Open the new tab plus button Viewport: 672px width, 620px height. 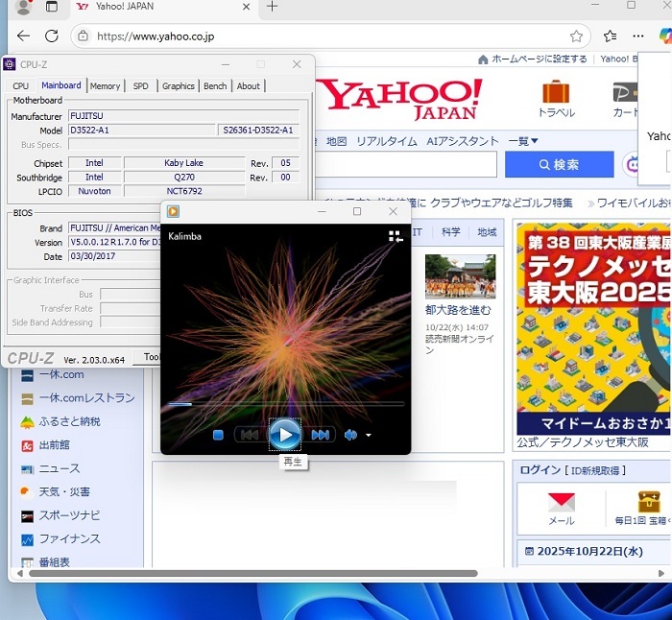pos(272,7)
